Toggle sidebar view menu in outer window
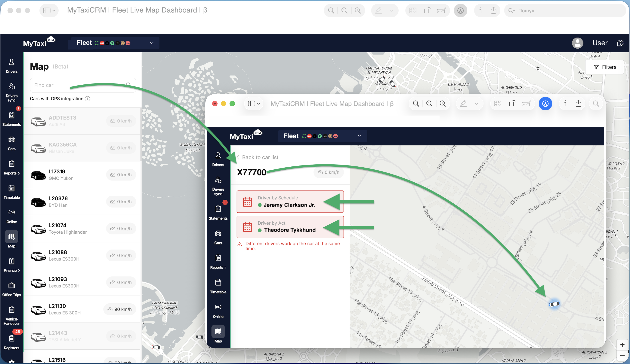Viewport: 630px width, 364px height. click(49, 11)
